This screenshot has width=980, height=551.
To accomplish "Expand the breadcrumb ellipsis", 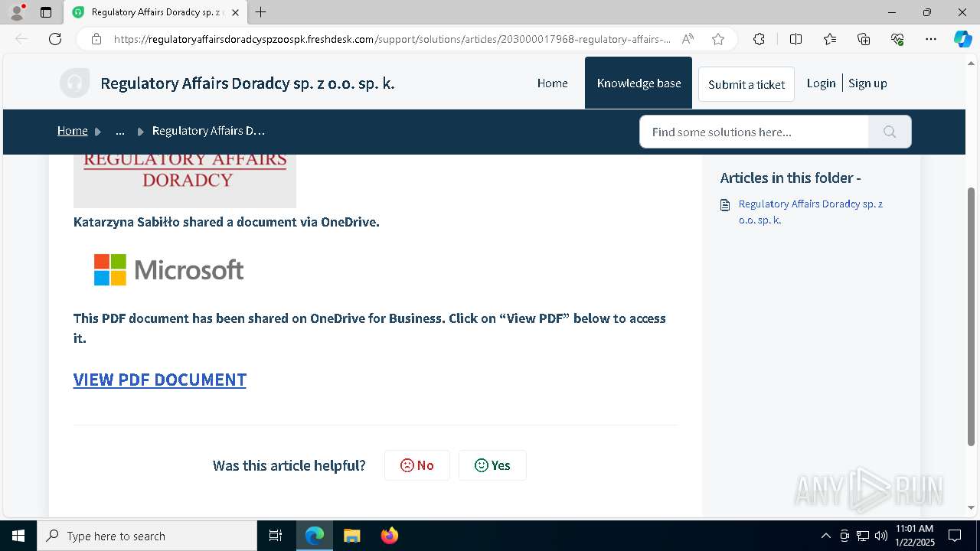I will pyautogui.click(x=120, y=131).
